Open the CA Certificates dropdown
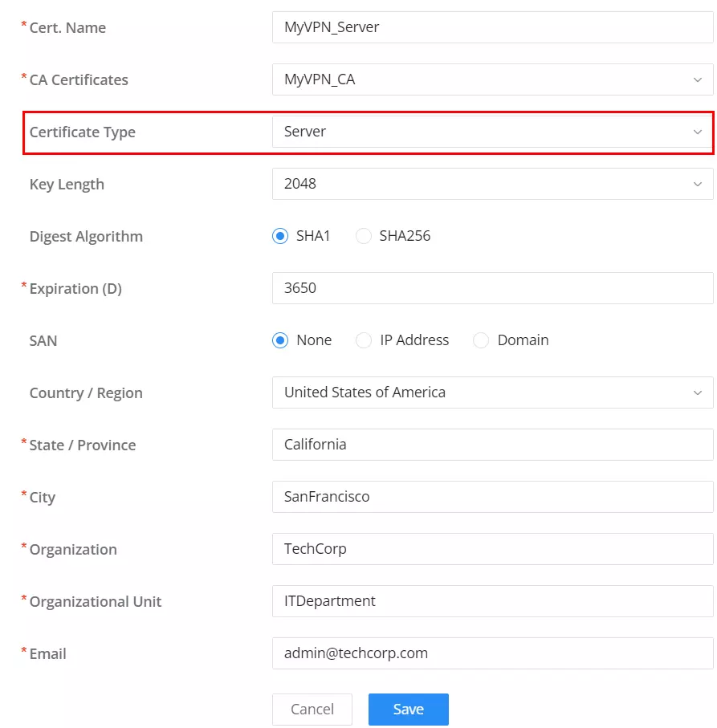This screenshot has height=728, width=717. pyautogui.click(x=492, y=79)
